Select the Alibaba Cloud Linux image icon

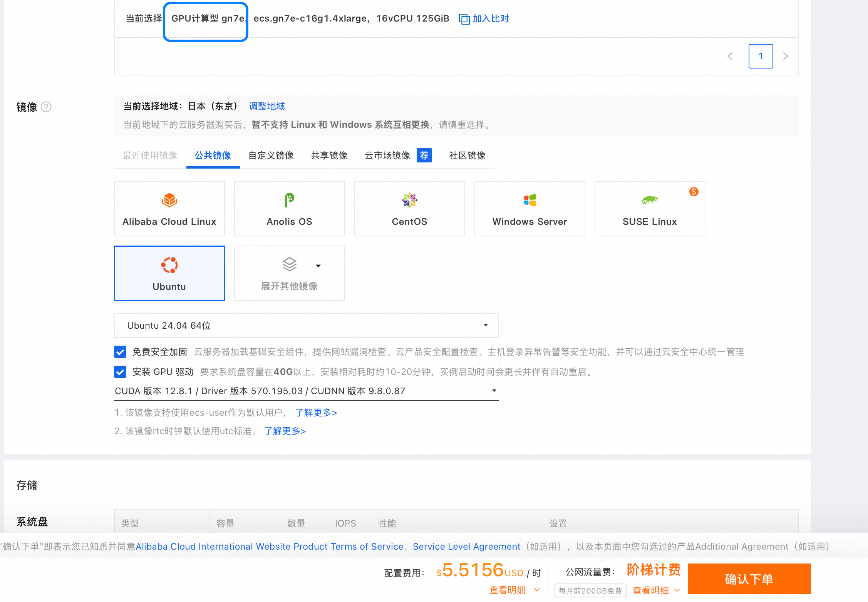(x=169, y=200)
